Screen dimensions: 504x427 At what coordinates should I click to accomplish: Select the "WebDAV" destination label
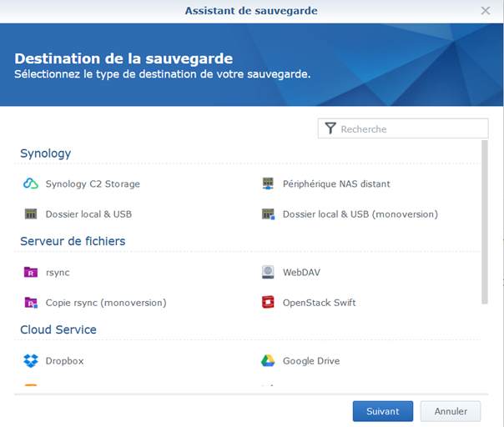(301, 273)
